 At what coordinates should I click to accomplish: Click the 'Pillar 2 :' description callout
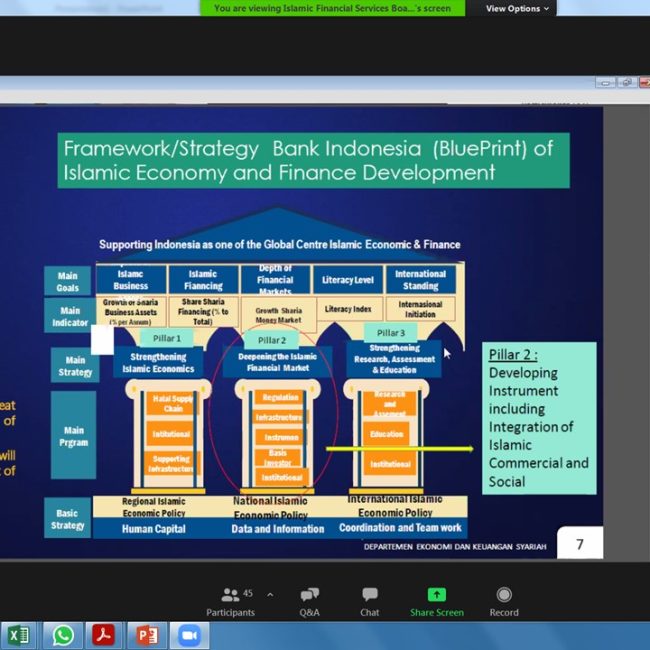539,418
